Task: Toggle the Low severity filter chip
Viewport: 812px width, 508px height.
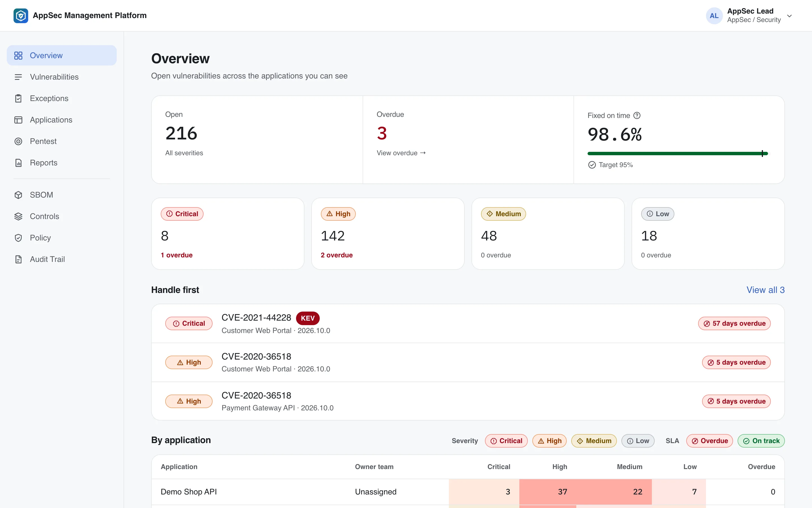Action: 638,441
